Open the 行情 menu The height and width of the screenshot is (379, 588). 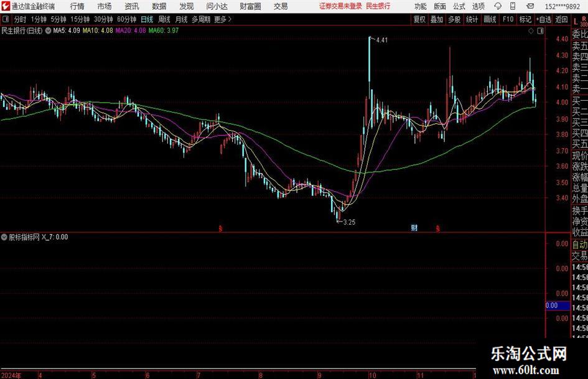(x=77, y=6)
